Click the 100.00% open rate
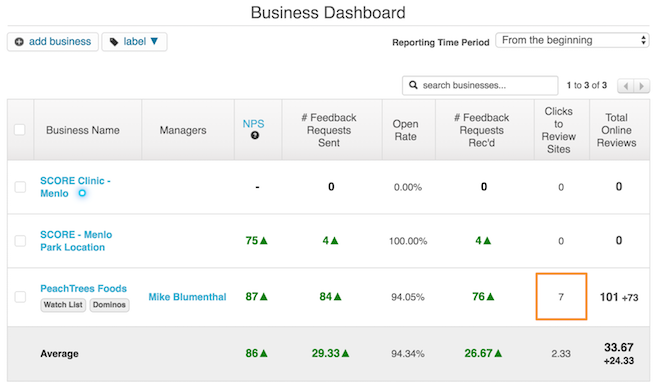 (x=408, y=241)
